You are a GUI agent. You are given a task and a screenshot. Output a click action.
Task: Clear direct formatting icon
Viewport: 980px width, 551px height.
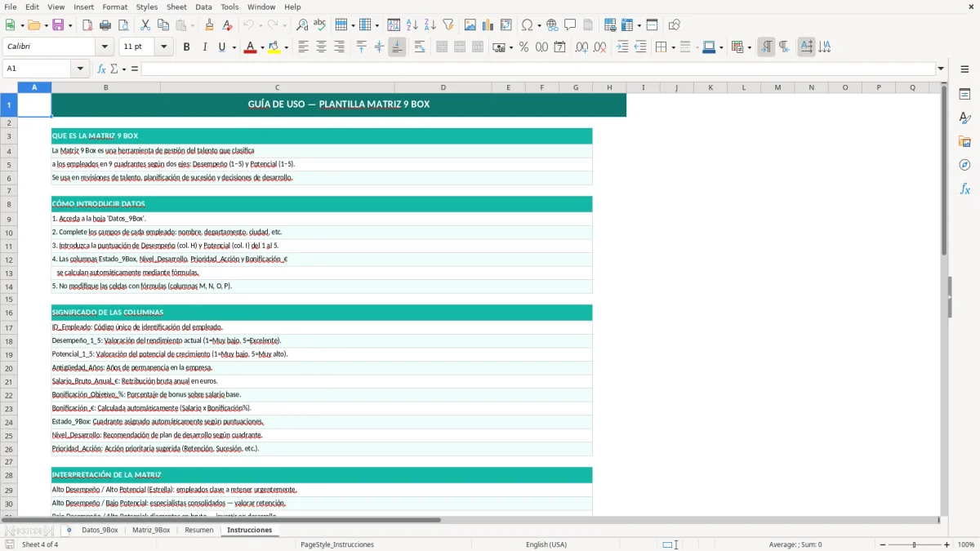click(x=227, y=25)
